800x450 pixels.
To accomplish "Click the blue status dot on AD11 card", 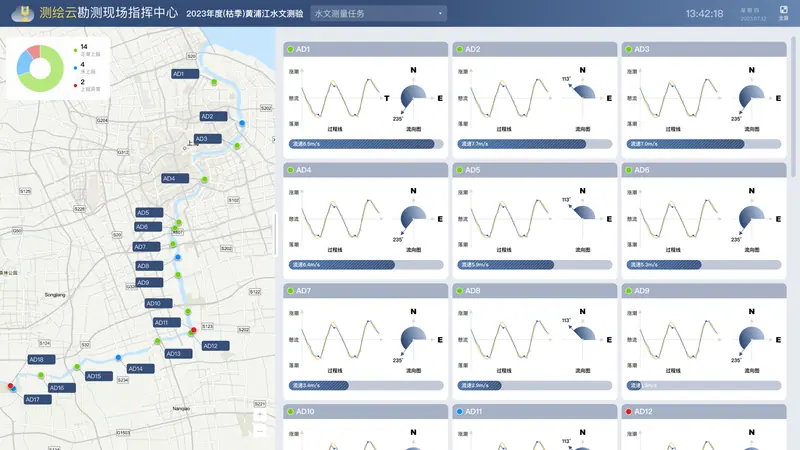I will (x=460, y=412).
